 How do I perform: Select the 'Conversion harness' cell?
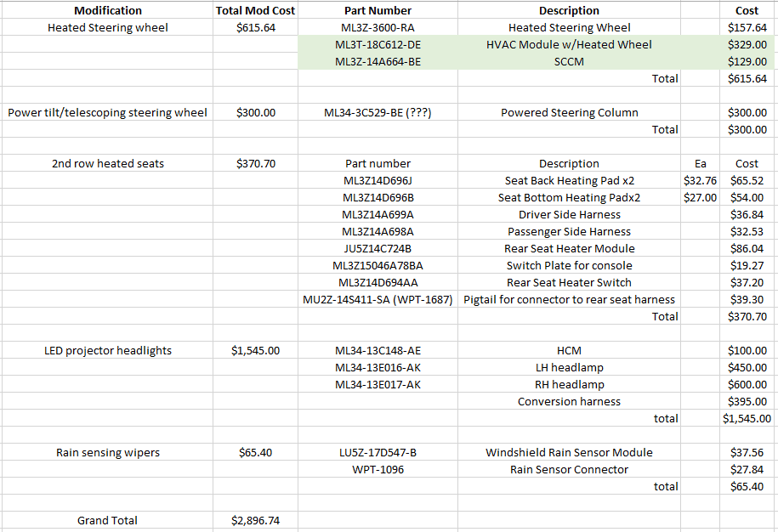(x=569, y=402)
